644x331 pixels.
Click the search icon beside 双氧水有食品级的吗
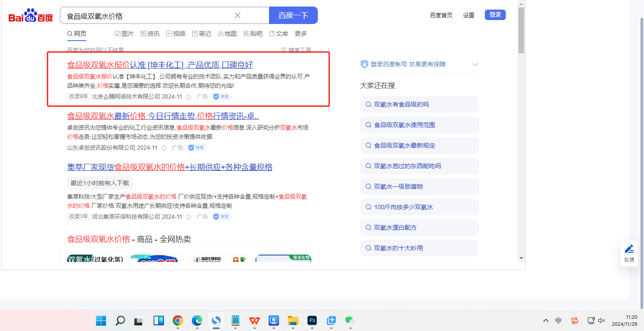tap(368, 104)
